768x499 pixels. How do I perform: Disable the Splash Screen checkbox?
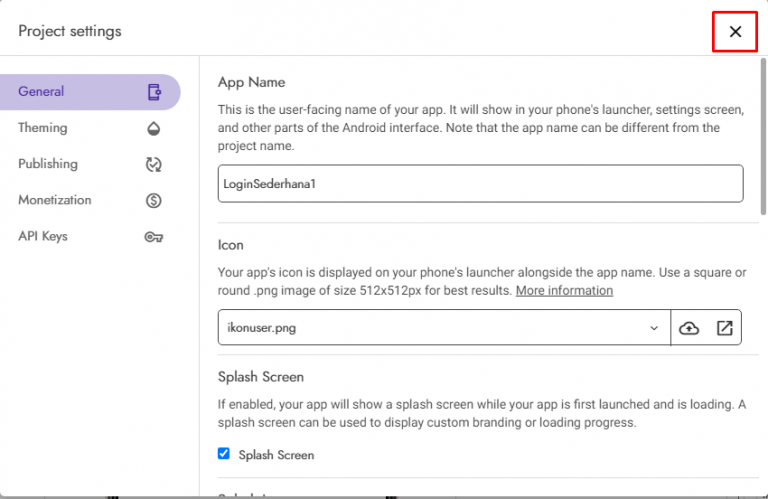point(224,454)
